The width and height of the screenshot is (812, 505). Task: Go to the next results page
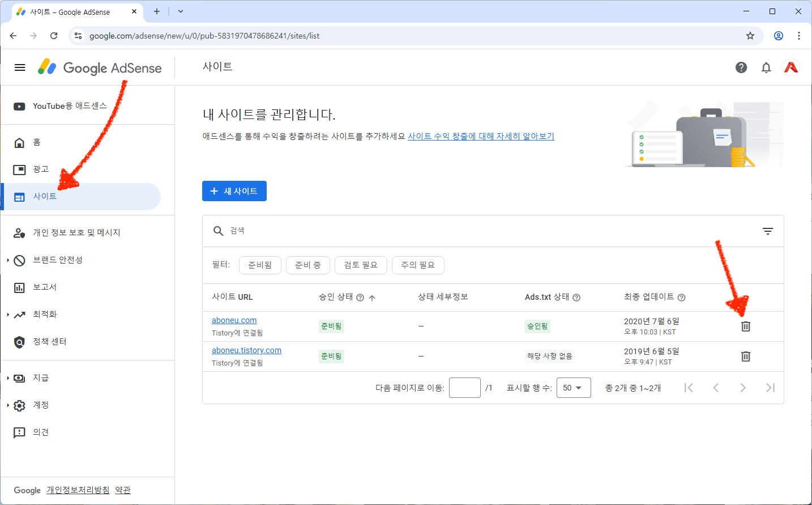[743, 388]
